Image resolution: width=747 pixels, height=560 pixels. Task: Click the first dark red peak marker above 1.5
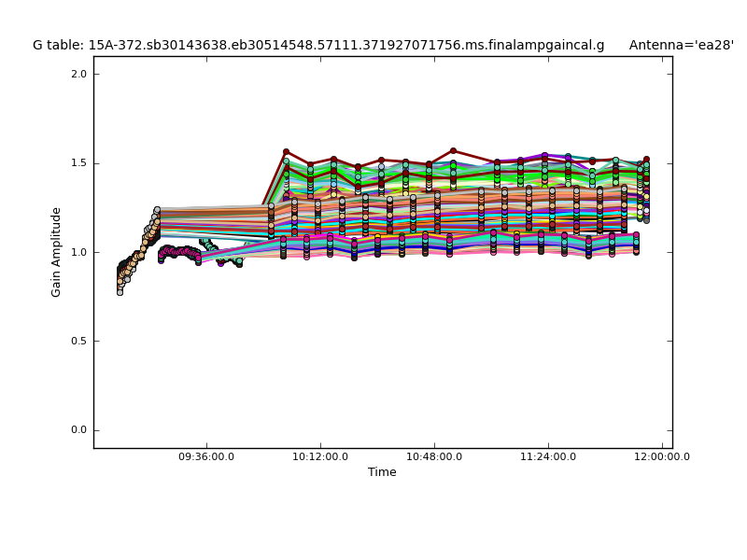tap(286, 151)
